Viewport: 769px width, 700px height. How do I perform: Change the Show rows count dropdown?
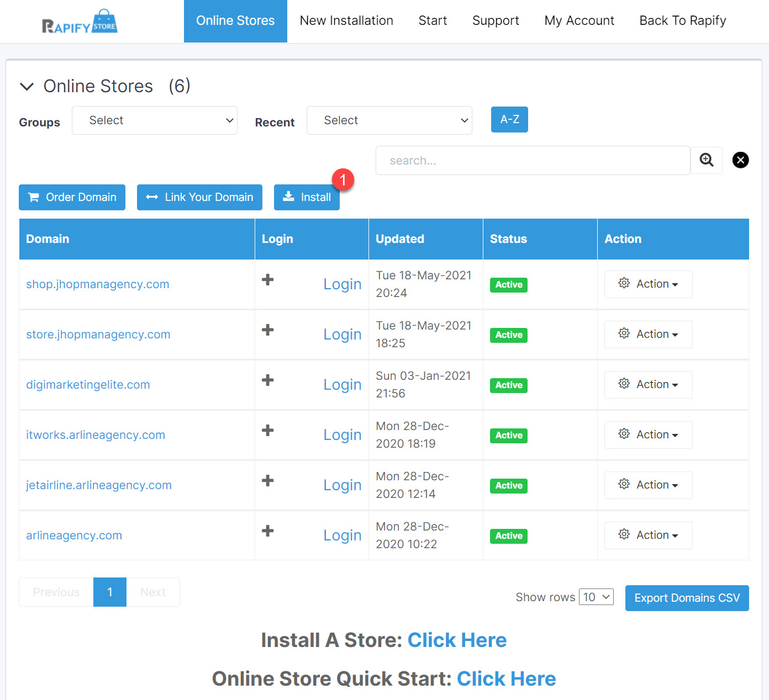(596, 597)
